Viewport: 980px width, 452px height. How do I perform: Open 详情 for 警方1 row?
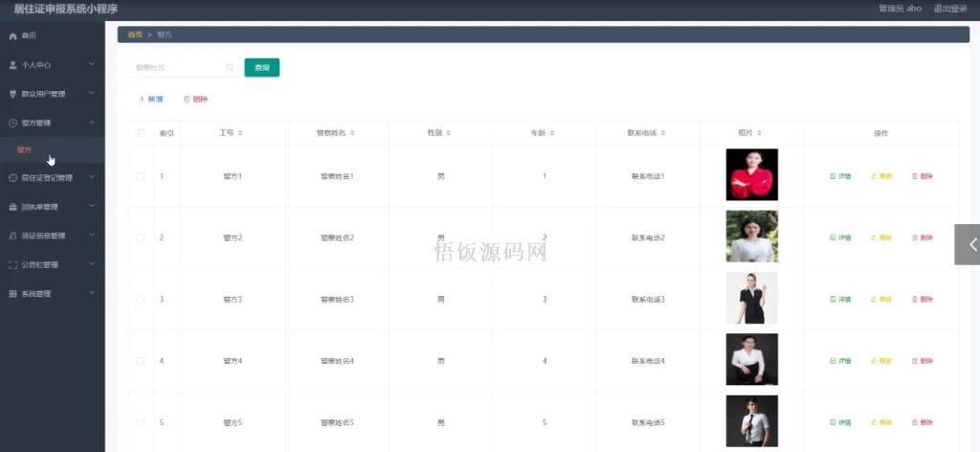click(x=840, y=176)
